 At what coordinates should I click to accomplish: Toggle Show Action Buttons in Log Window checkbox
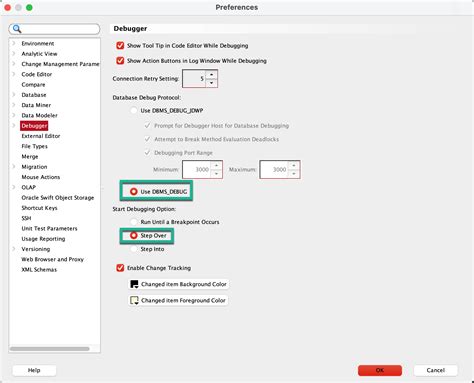tap(120, 61)
